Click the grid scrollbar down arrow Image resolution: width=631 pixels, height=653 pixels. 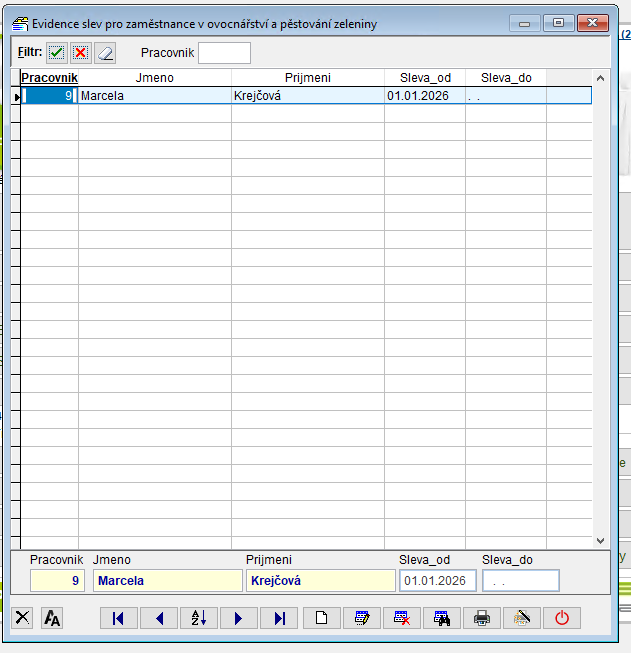(600, 540)
